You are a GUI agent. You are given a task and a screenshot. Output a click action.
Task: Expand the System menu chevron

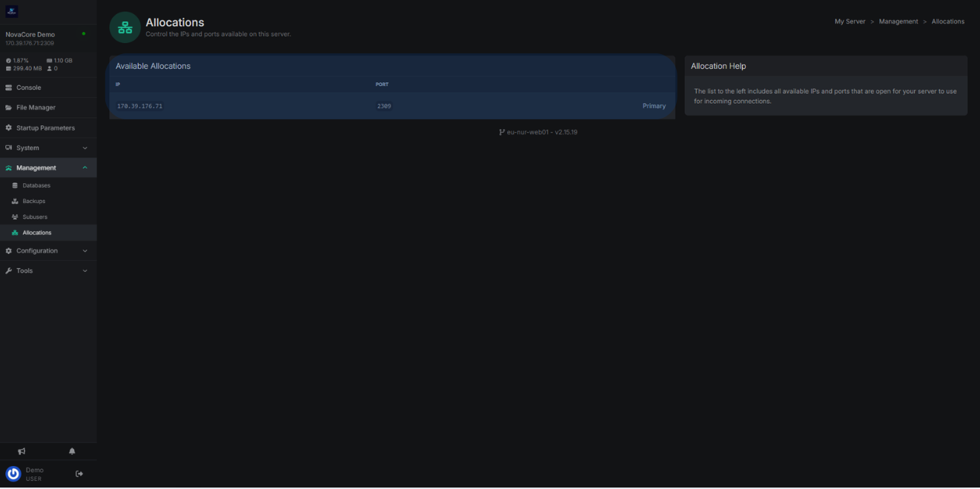85,148
